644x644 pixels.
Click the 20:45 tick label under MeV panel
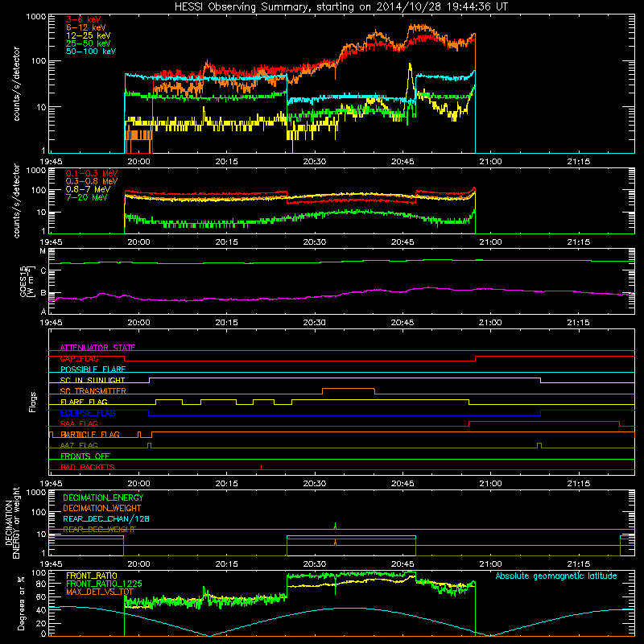402,242
